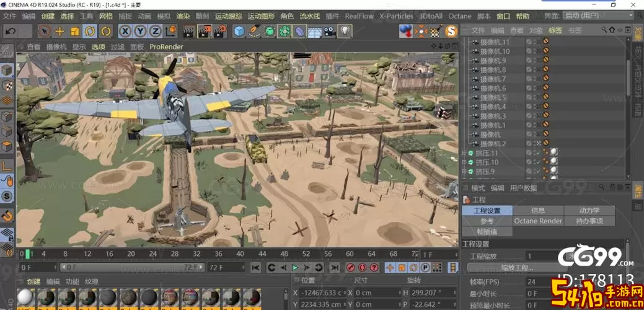
Task: Switch to the Octane Render tab
Action: coord(538,221)
